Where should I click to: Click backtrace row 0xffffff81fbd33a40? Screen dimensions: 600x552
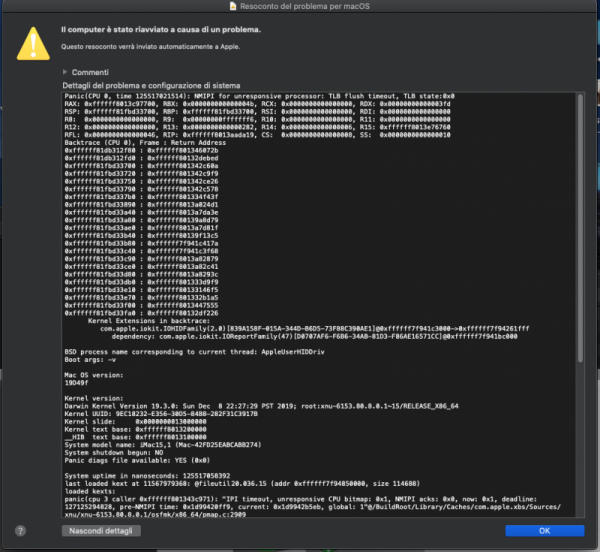pyautogui.click(x=142, y=212)
